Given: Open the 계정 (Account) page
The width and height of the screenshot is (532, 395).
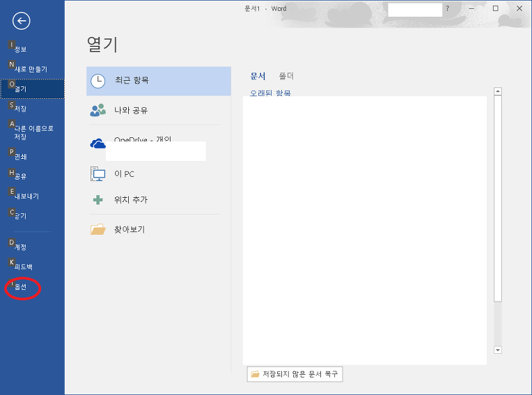Looking at the screenshot, I should [x=20, y=247].
